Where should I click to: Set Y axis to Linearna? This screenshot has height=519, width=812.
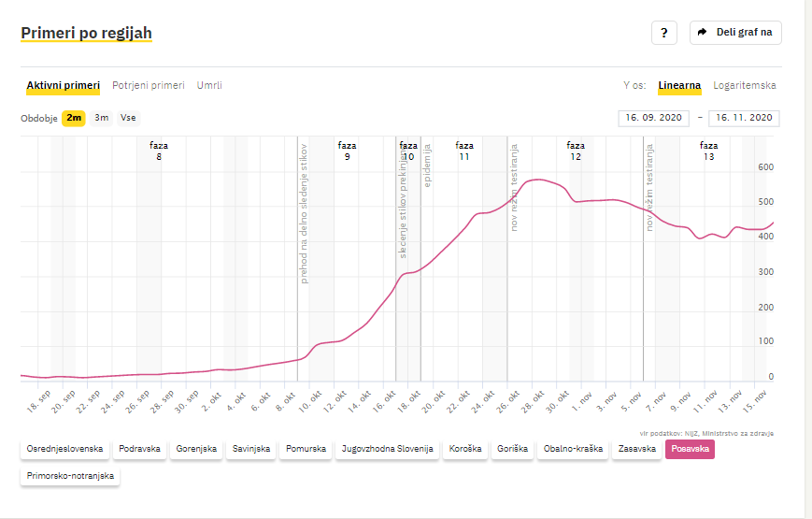click(679, 85)
